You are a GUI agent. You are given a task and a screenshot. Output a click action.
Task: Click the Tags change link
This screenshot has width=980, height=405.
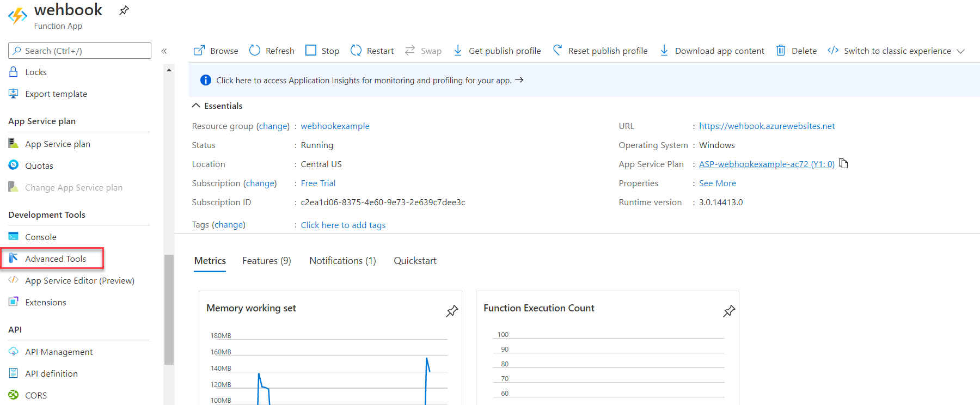click(x=229, y=225)
